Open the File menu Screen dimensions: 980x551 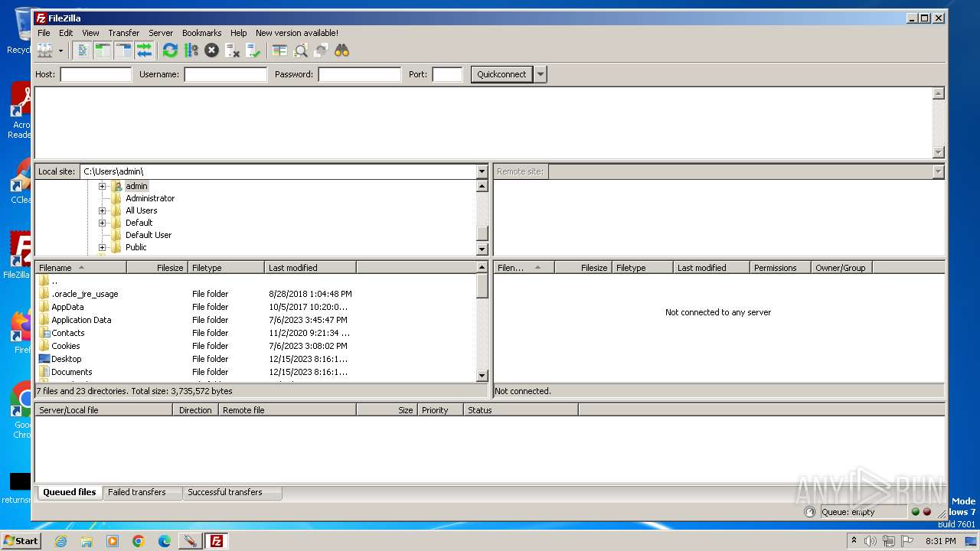(44, 33)
